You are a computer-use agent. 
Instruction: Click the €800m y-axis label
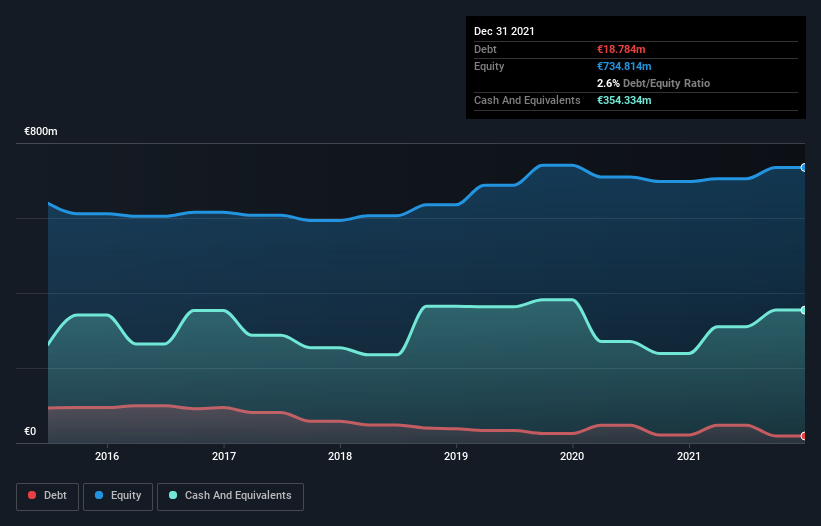pyautogui.click(x=41, y=131)
